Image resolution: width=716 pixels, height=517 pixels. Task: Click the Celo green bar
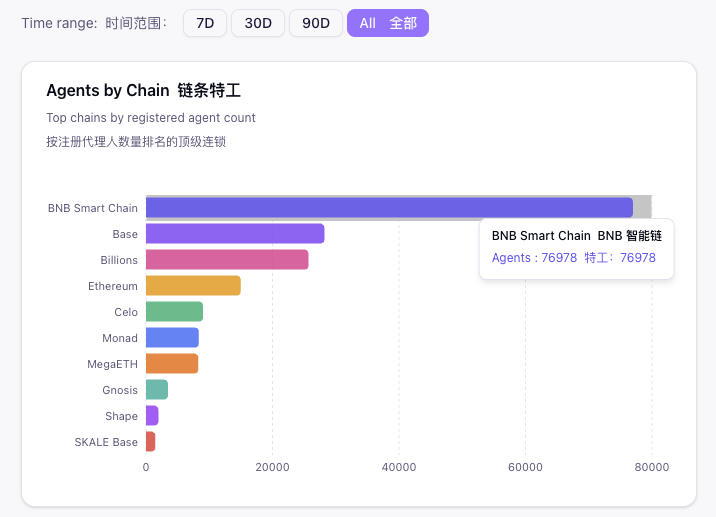[x=174, y=312]
